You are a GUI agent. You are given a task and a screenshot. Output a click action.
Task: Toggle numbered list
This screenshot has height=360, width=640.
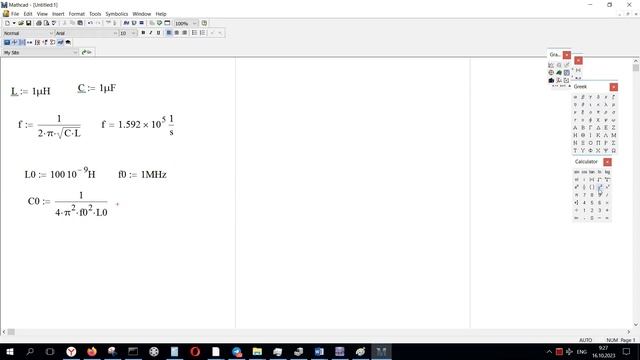point(202,33)
